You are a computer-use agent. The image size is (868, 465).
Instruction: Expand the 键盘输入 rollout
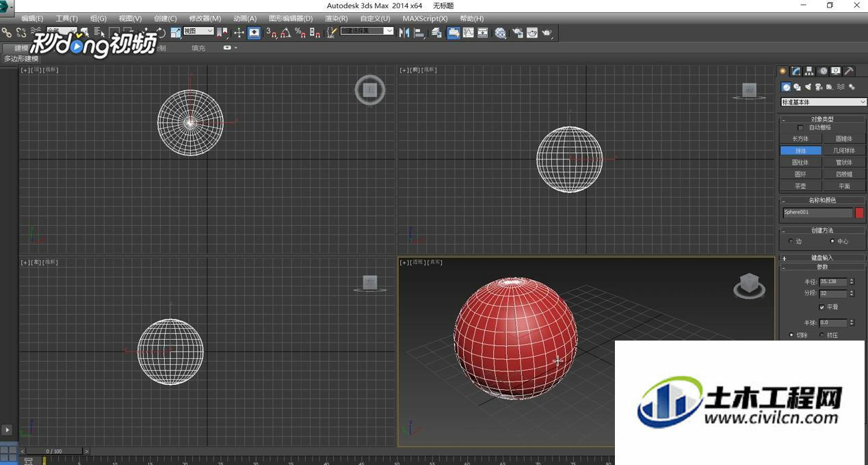click(x=823, y=258)
